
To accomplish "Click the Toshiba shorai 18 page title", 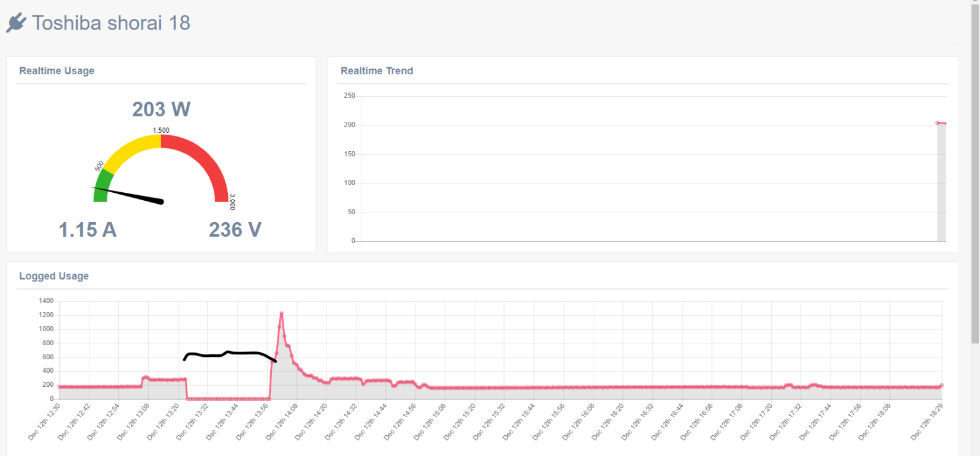I will coord(111,23).
